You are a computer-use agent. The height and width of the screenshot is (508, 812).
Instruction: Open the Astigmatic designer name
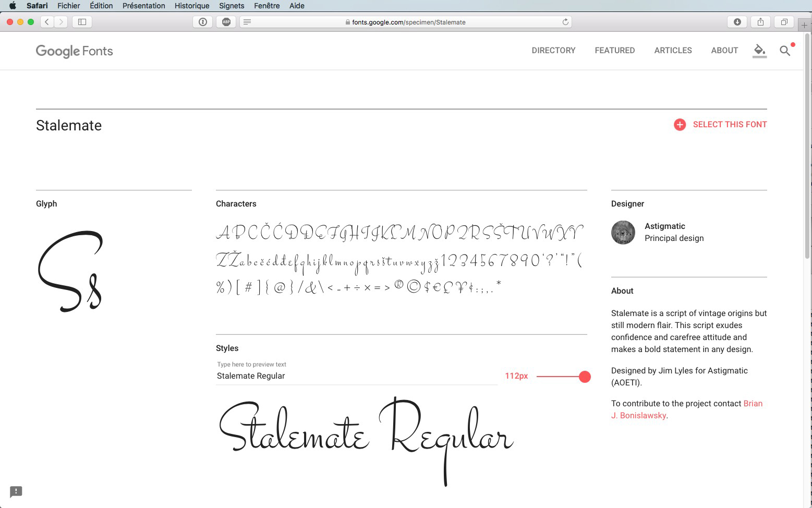pos(665,226)
